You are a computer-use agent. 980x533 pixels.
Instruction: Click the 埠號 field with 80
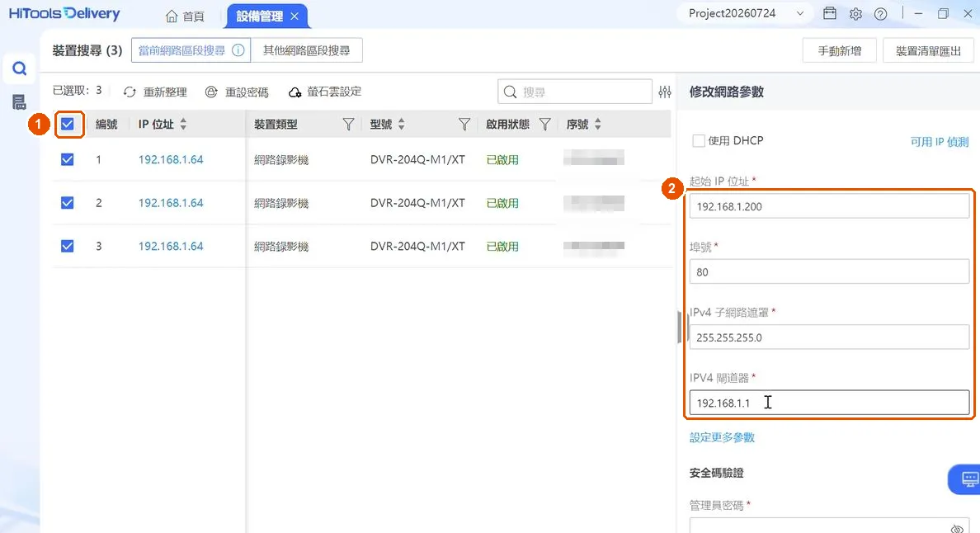coord(829,271)
